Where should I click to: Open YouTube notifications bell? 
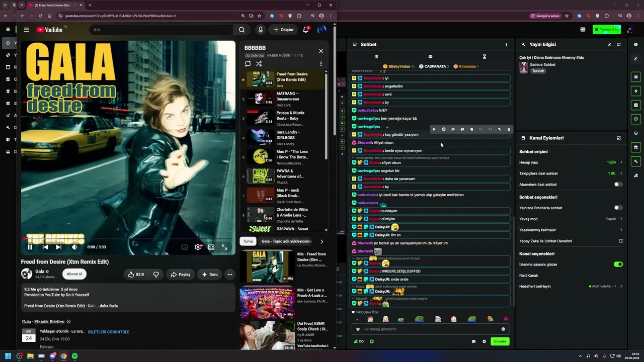[x=306, y=30]
